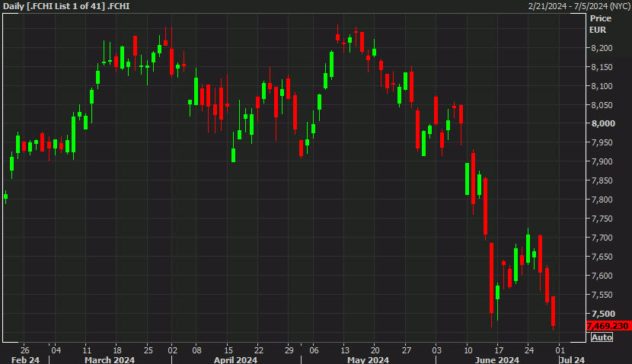632x364 pixels.
Task: Click the 8,150 price axis label
Action: (x=602, y=67)
